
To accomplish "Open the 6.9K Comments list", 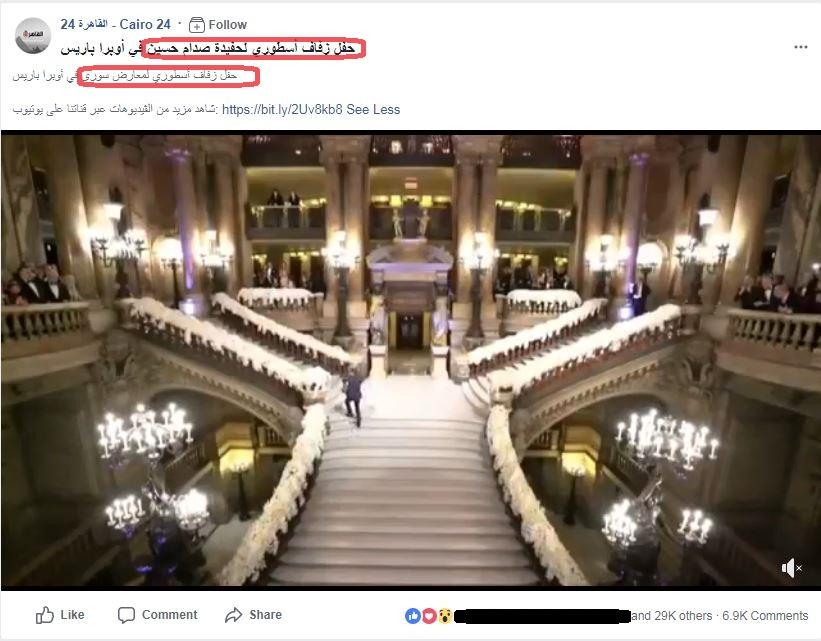I will tap(765, 616).
